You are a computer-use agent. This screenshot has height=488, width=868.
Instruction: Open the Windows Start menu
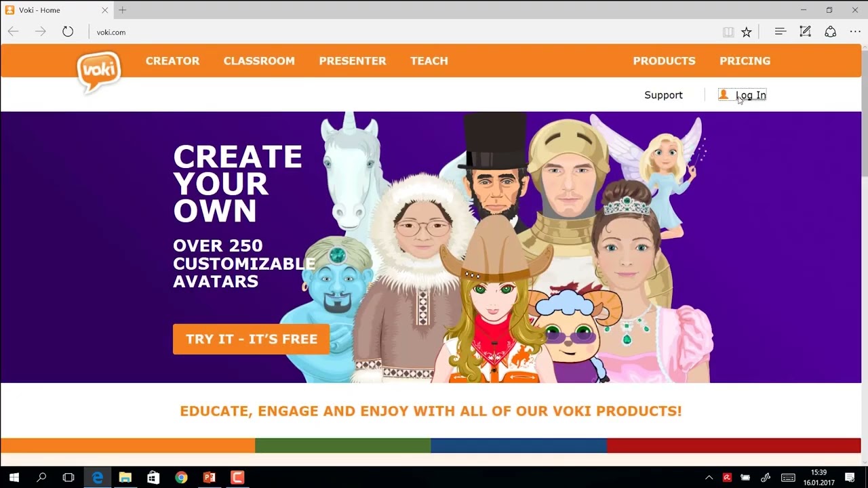pos(14,477)
